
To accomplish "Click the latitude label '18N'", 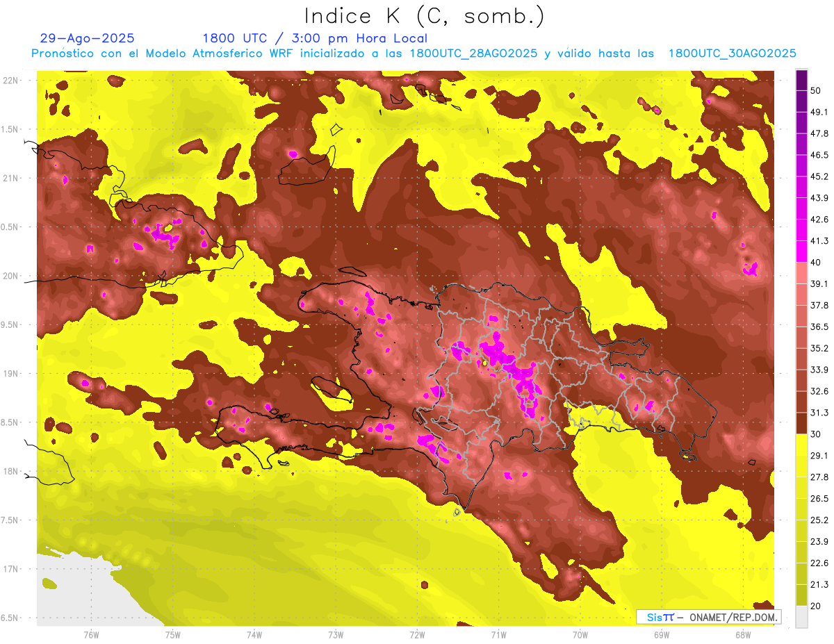I will tap(10, 471).
